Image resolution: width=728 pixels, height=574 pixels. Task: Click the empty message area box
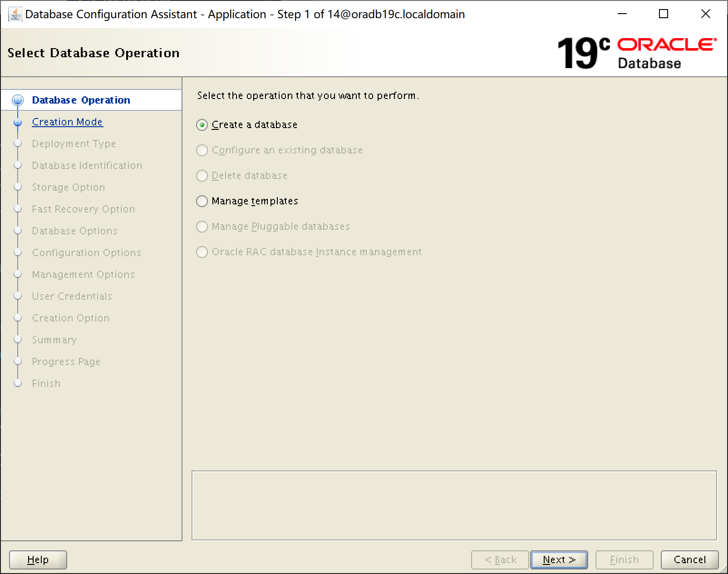(454, 505)
